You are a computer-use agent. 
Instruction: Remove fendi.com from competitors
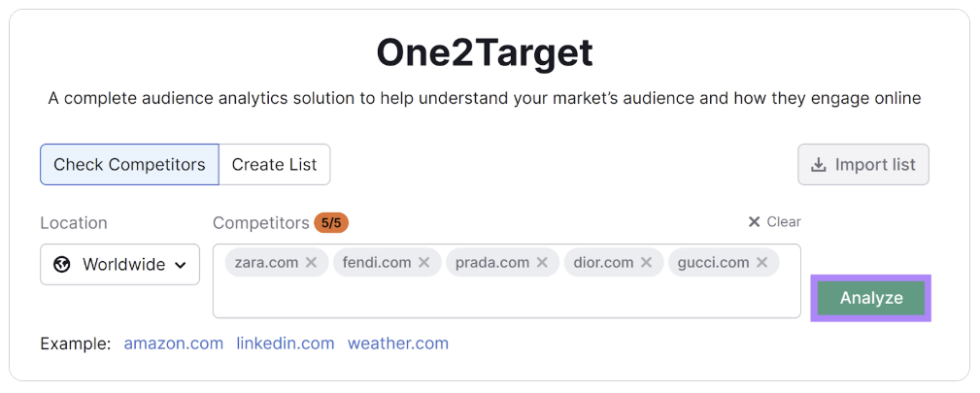(424, 263)
